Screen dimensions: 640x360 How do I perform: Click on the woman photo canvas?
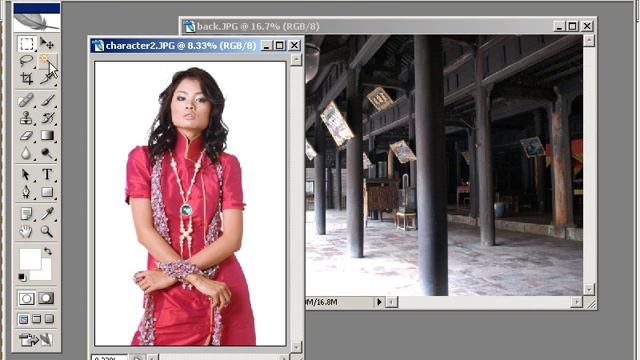(190, 204)
